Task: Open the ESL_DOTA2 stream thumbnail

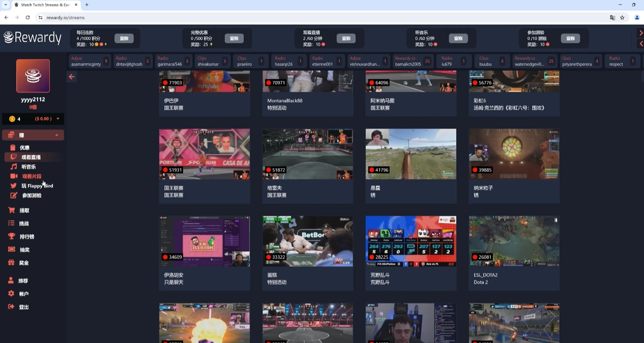Action: 514,241
